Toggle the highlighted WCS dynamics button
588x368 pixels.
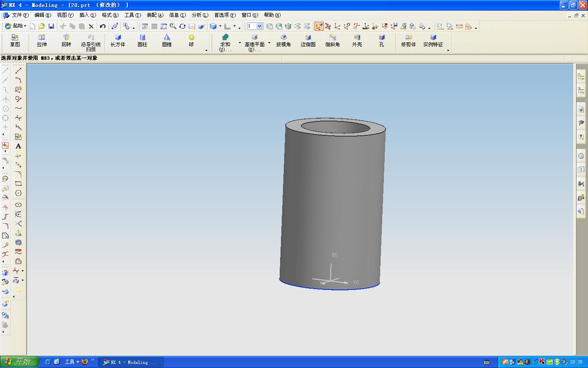(x=318, y=27)
